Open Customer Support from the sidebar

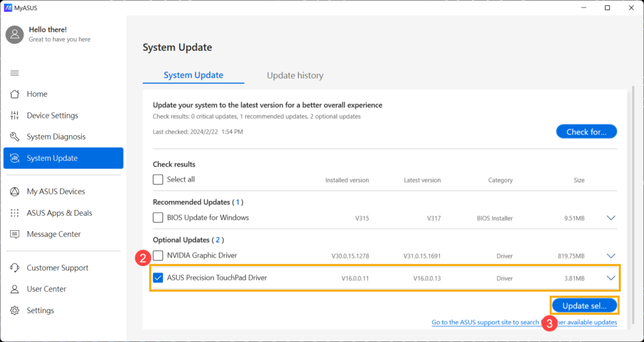64,268
